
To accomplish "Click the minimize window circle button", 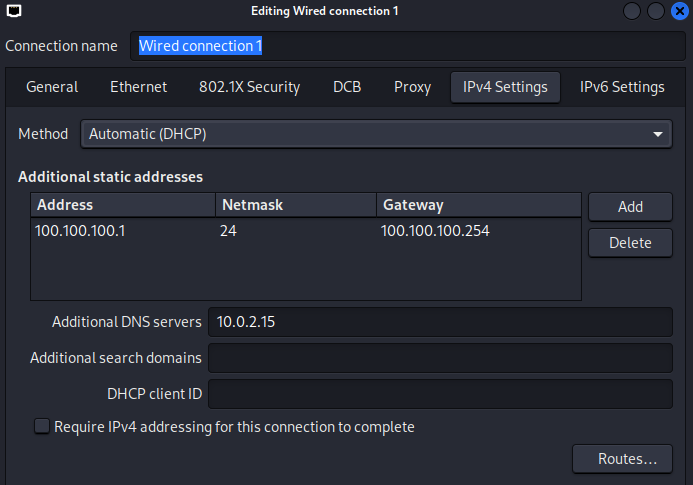I will (x=632, y=11).
